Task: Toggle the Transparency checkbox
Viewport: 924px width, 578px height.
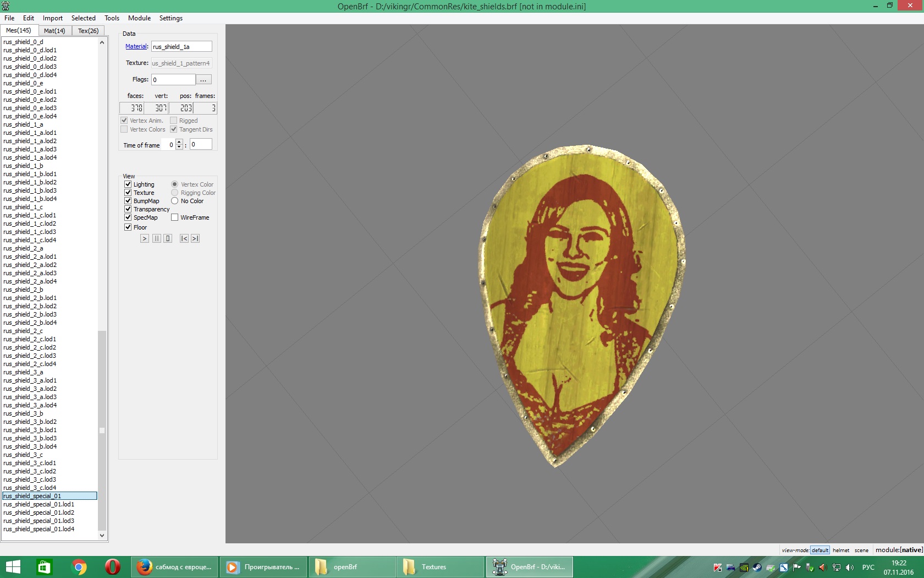Action: [128, 209]
